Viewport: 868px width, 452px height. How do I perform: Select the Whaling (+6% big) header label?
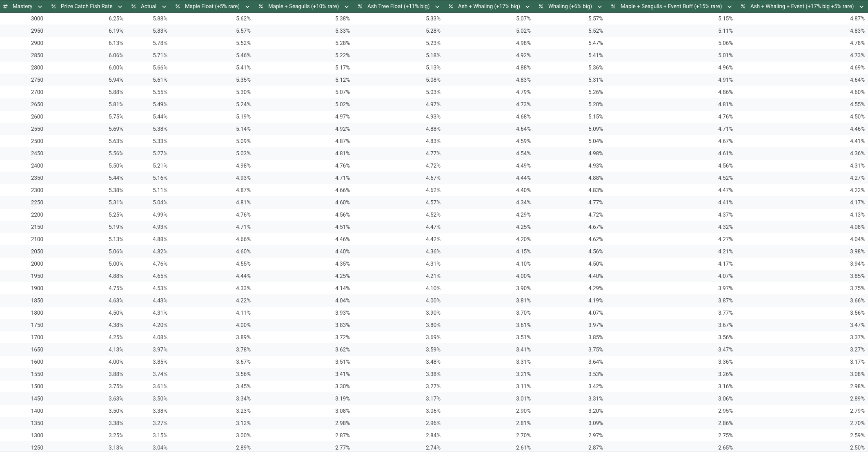(x=570, y=6)
